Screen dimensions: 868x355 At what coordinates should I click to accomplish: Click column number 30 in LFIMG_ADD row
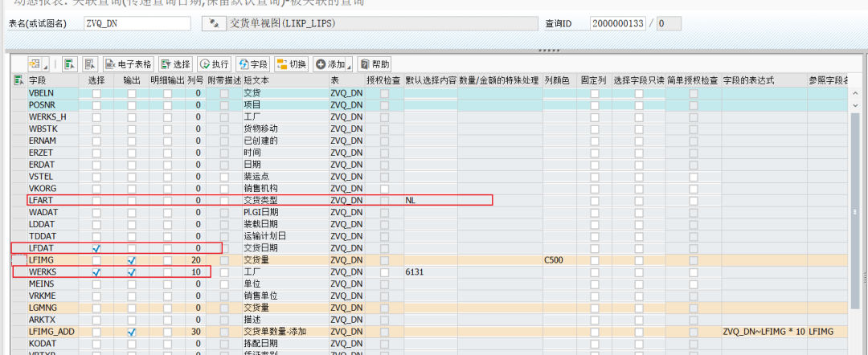(x=195, y=332)
